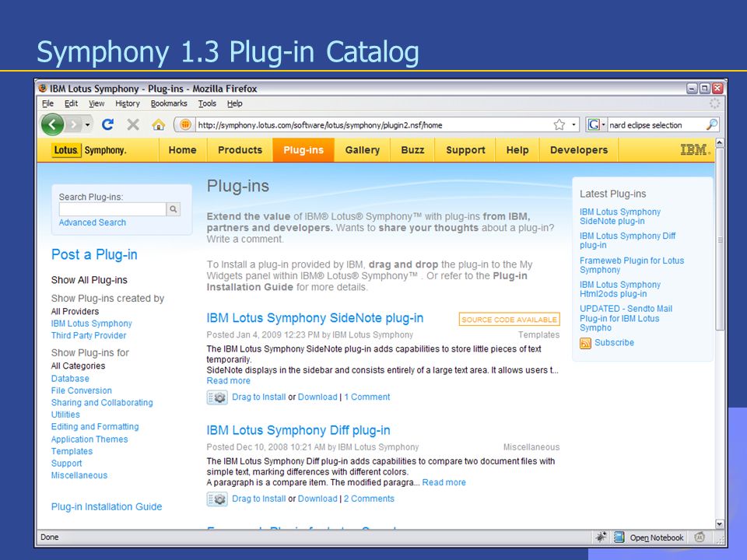The height and width of the screenshot is (560, 747).
Task: Click the Advanced Search link
Action: (x=93, y=222)
